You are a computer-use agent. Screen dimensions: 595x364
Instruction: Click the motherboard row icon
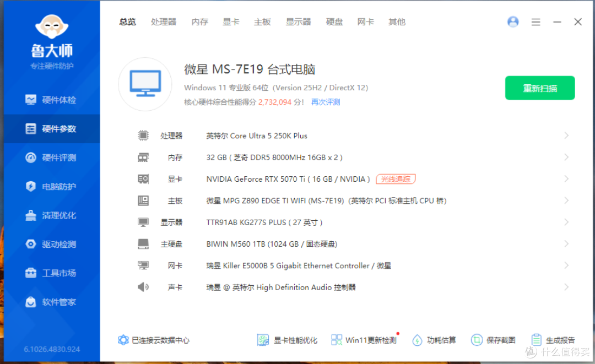pos(143,200)
